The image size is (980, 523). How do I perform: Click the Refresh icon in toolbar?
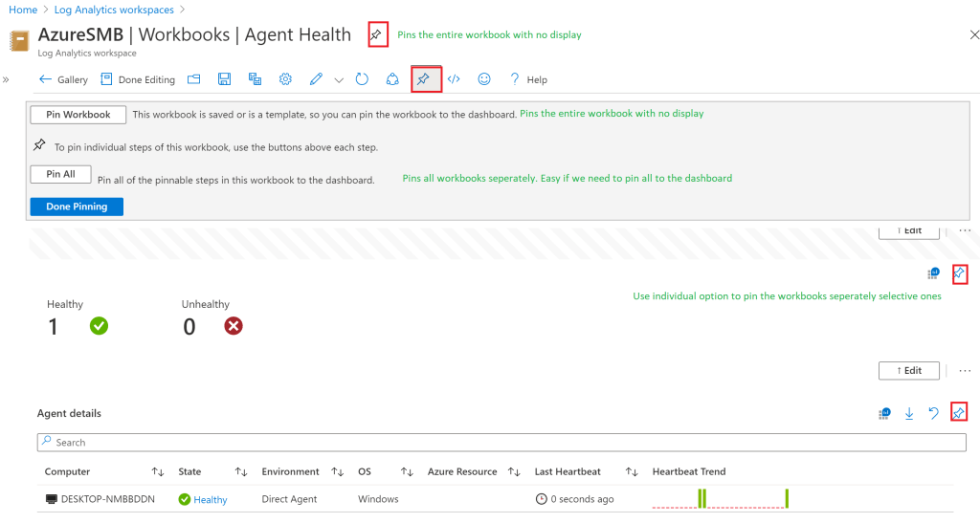click(x=362, y=79)
